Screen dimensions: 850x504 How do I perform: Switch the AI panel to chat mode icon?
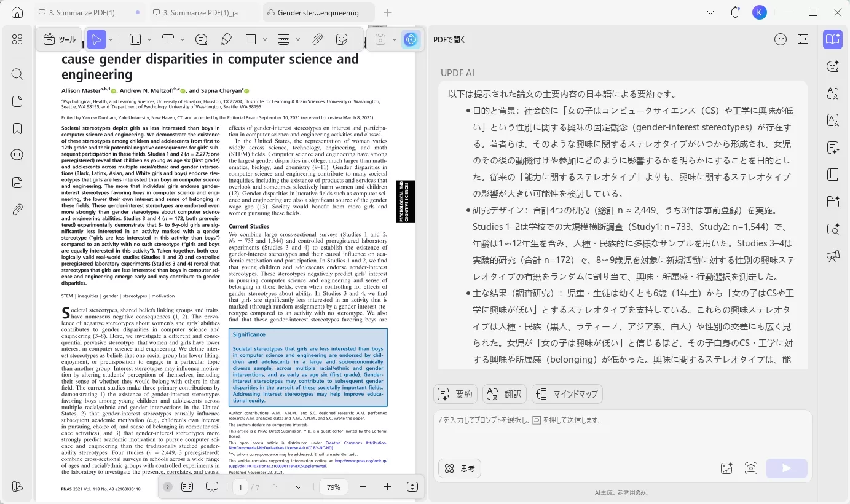tap(833, 65)
